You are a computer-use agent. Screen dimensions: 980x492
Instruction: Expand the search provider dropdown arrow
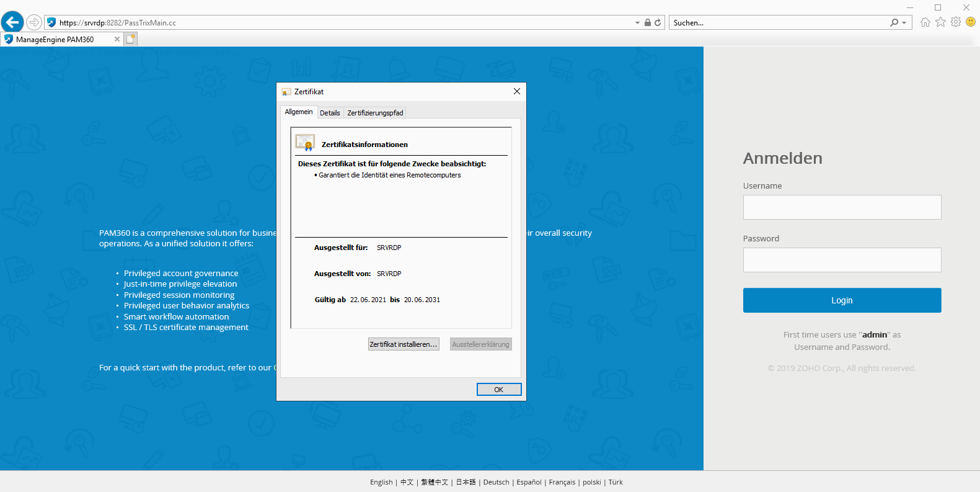(904, 23)
